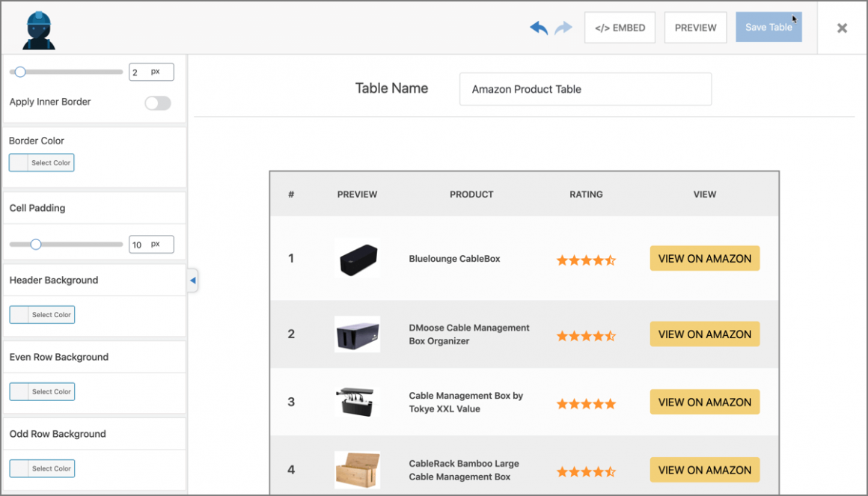Click the Odd Row Background label
The height and width of the screenshot is (496, 868).
click(x=58, y=434)
